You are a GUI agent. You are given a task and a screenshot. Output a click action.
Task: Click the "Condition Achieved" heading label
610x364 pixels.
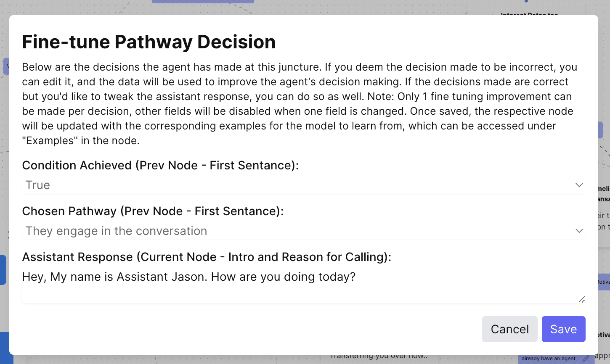coord(160,165)
